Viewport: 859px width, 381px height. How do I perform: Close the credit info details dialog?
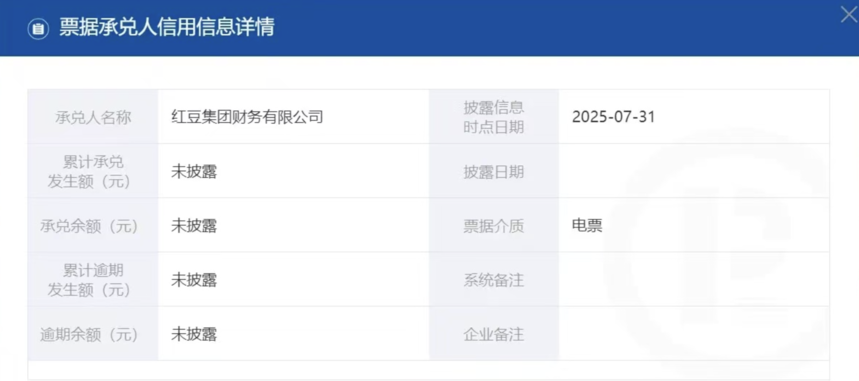click(x=849, y=15)
